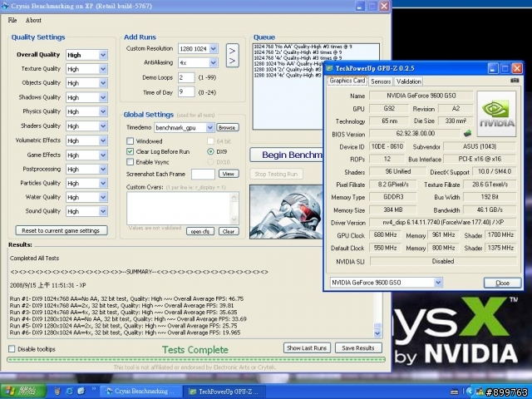Click the Custom Cvars scrollbar
This screenshot has width=532, height=399.
234,208
